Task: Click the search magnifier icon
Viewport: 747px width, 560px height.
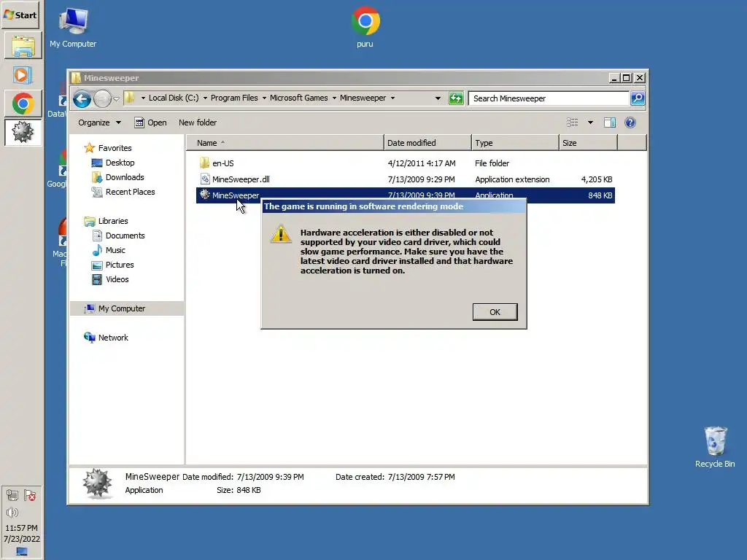Action: 638,98
